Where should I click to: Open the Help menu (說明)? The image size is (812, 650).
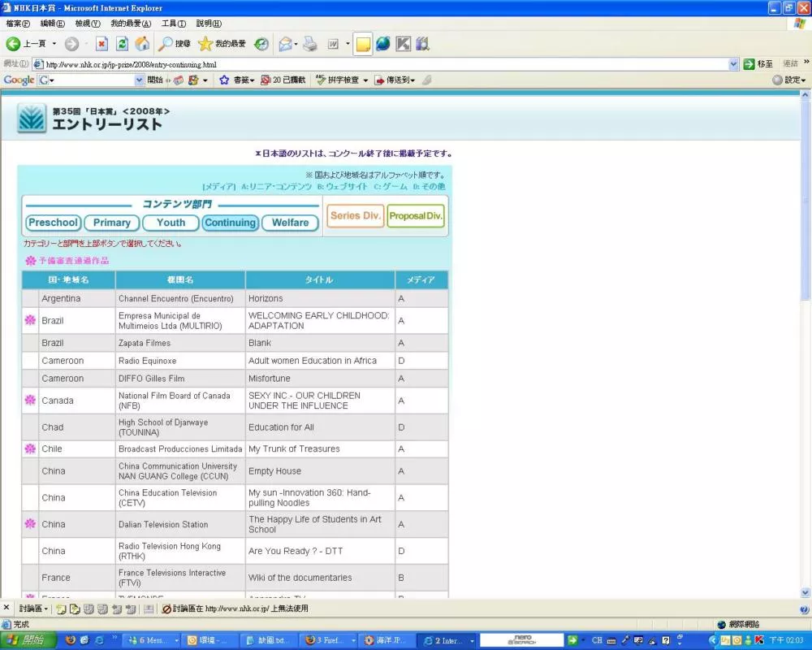pos(209,24)
